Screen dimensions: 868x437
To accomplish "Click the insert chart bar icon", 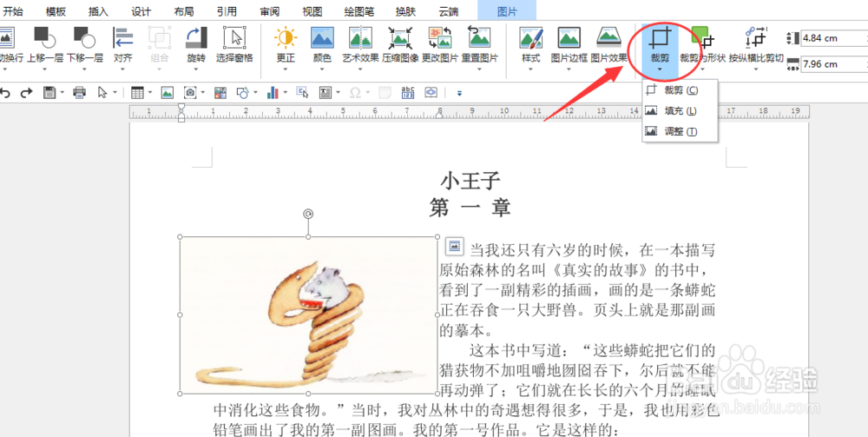I will pos(273,93).
